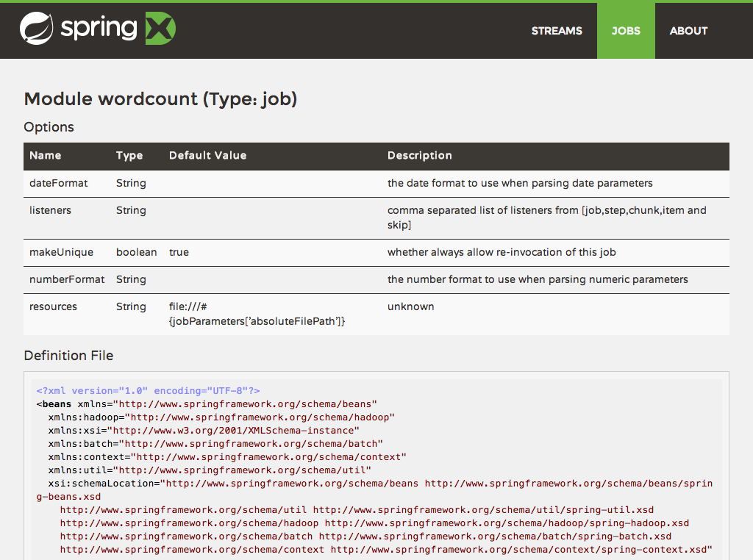Click the Spring XD logo
Screen dimensions: 753x560
(x=98, y=29)
